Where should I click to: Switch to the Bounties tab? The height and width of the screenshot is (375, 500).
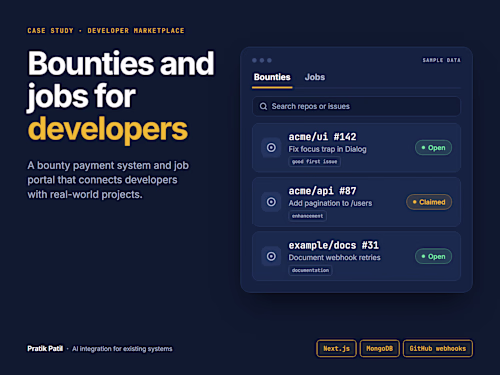point(272,77)
